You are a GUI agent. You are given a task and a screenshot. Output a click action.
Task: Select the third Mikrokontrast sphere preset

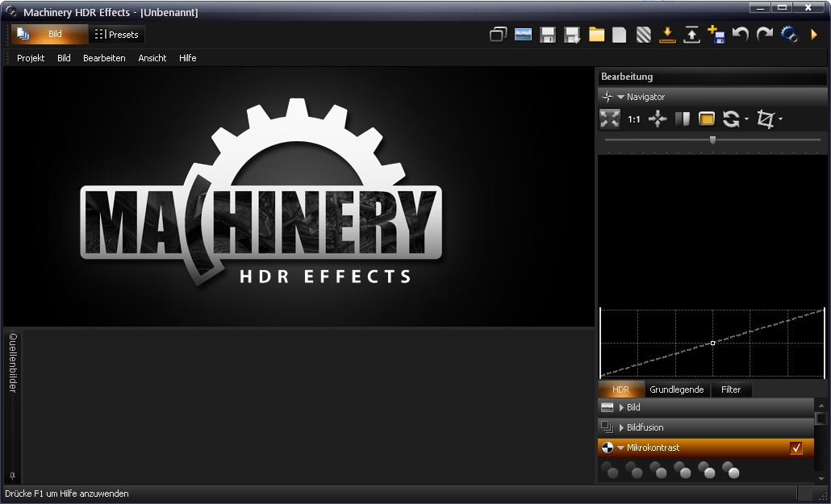point(658,469)
